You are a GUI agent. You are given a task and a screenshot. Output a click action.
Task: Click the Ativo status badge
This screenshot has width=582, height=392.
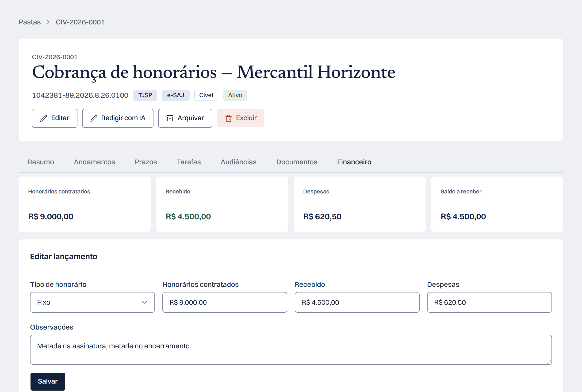[x=235, y=95]
